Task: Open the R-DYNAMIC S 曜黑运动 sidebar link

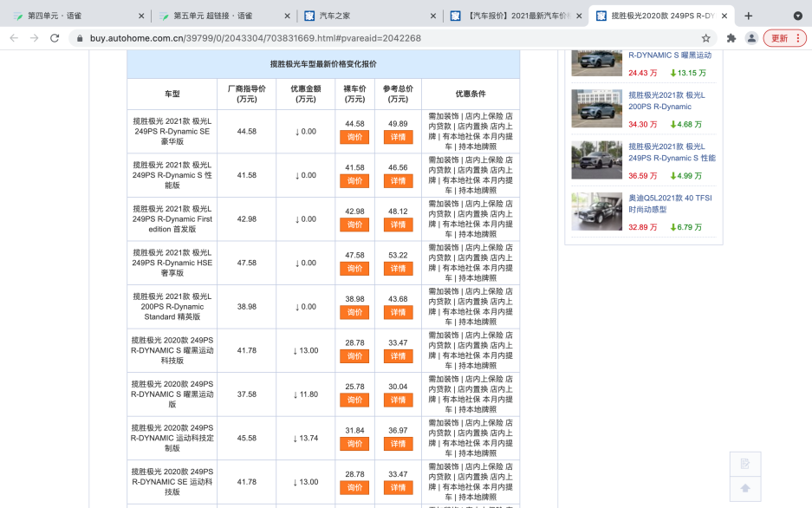Action: [670, 55]
